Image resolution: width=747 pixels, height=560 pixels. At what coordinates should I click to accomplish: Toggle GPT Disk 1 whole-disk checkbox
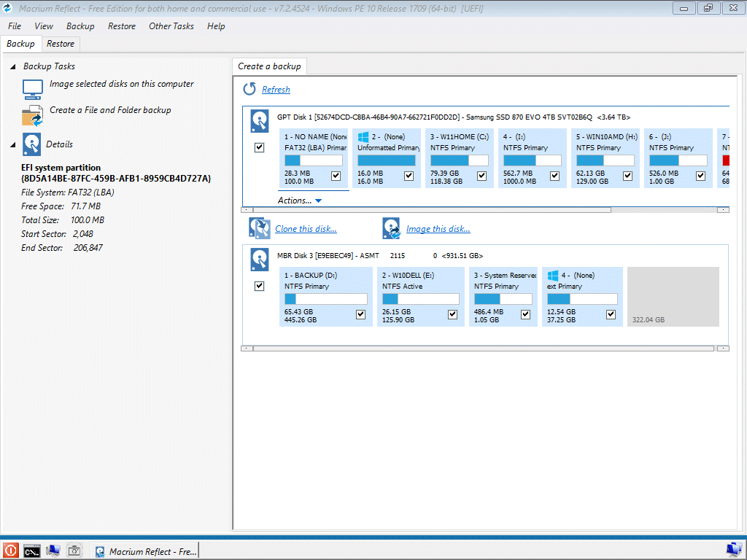[x=259, y=147]
